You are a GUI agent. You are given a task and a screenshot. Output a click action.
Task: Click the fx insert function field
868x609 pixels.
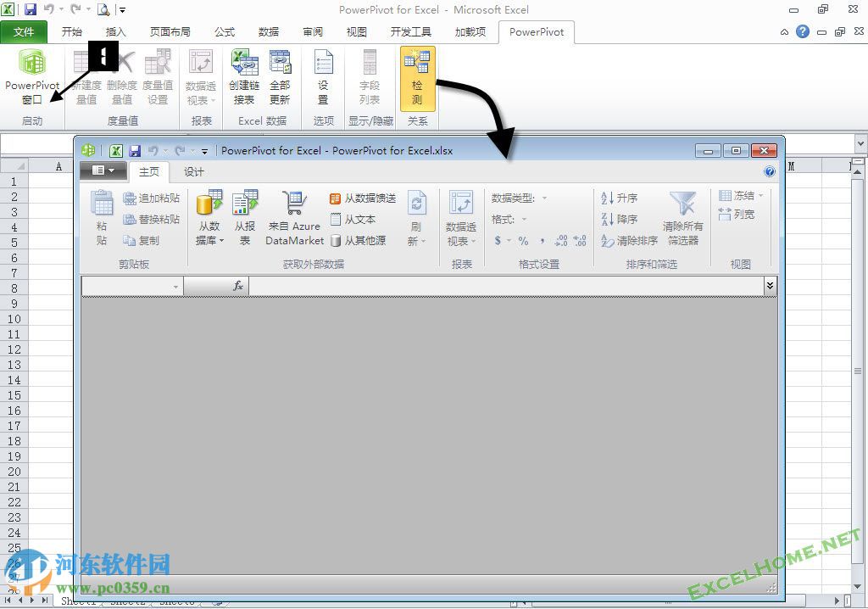(x=240, y=286)
